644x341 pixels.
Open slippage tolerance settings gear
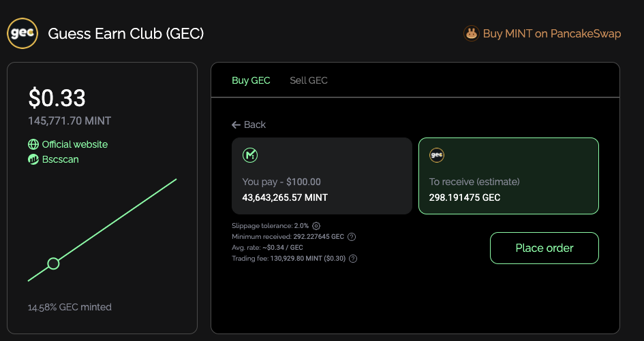[316, 226]
